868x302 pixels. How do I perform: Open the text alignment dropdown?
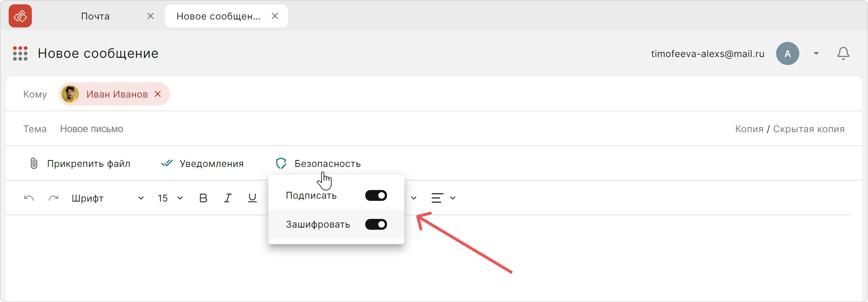(x=443, y=198)
